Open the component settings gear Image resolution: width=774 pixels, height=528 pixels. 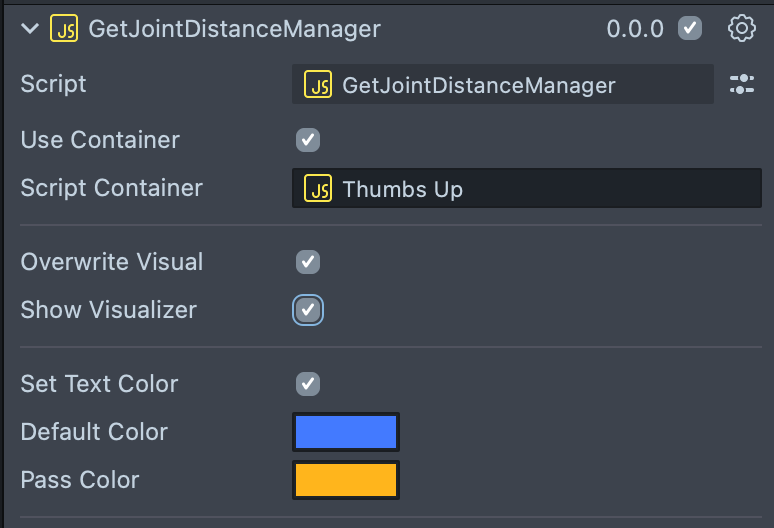pos(741,28)
